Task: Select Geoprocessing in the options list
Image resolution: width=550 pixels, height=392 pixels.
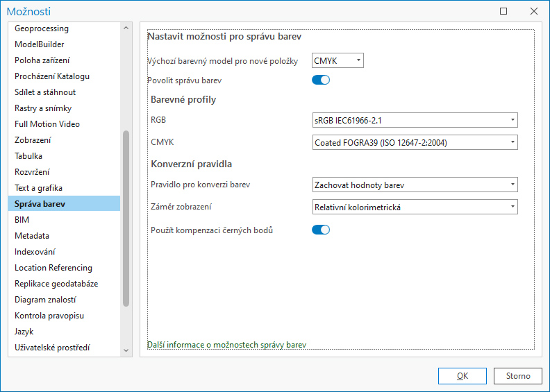Action: click(64, 28)
